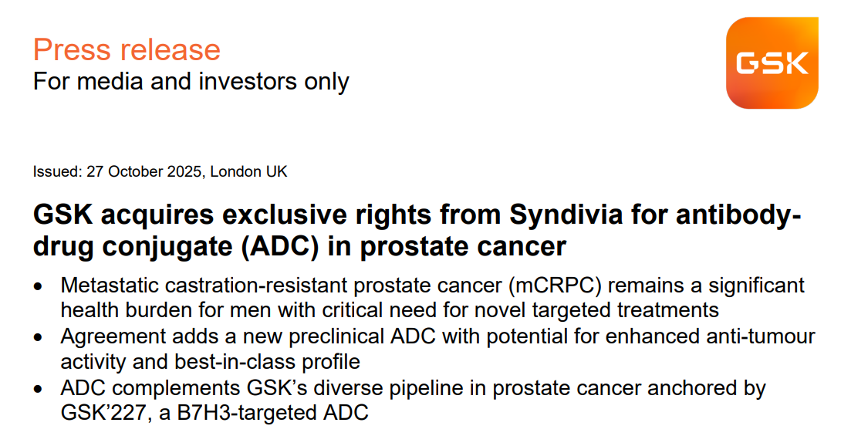Click the 'Press release' orange heading
The height and width of the screenshot is (436, 868).
tap(127, 49)
